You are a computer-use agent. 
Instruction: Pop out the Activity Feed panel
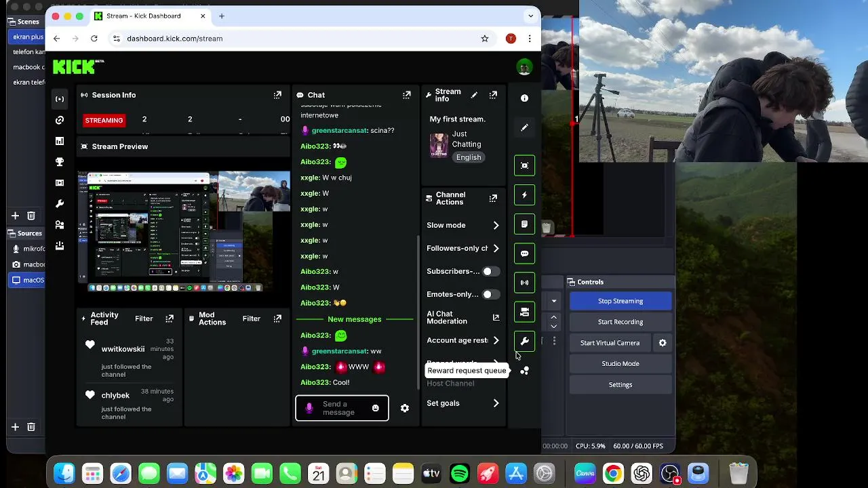[x=170, y=319]
